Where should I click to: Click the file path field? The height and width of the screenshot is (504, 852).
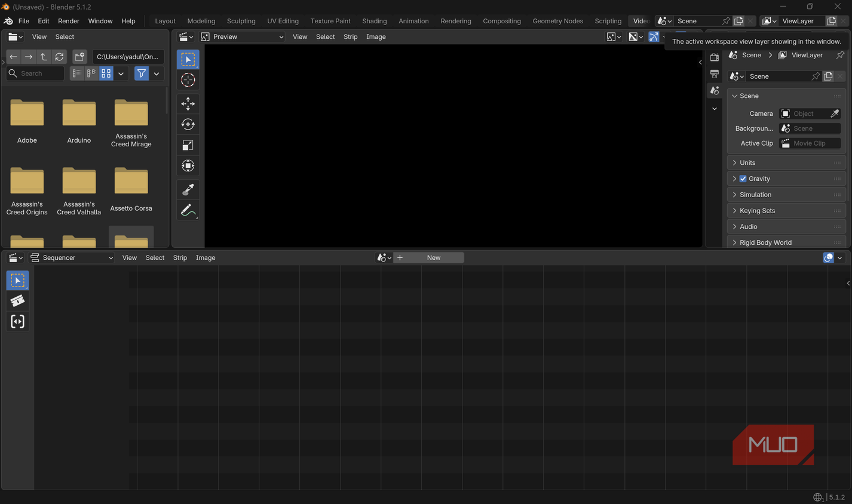tap(128, 57)
